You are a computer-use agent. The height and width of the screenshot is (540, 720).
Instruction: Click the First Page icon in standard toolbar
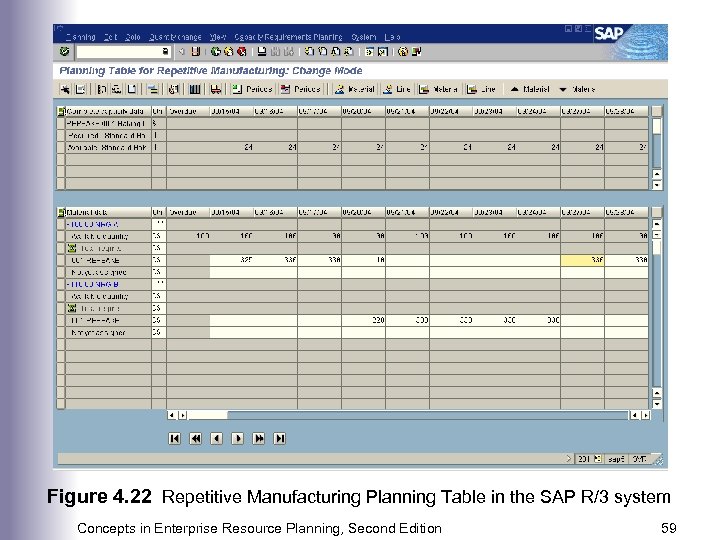(x=309, y=51)
